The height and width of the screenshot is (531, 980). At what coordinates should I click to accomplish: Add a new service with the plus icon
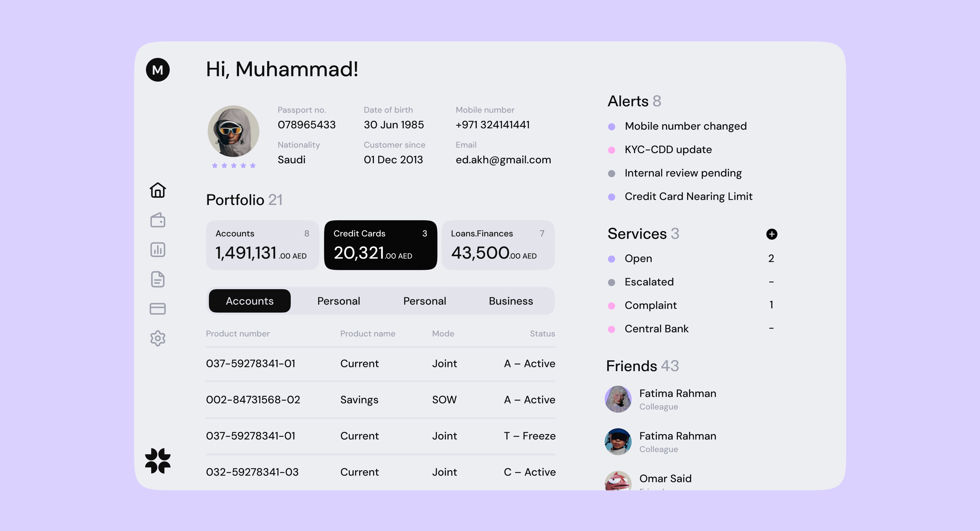tap(771, 234)
